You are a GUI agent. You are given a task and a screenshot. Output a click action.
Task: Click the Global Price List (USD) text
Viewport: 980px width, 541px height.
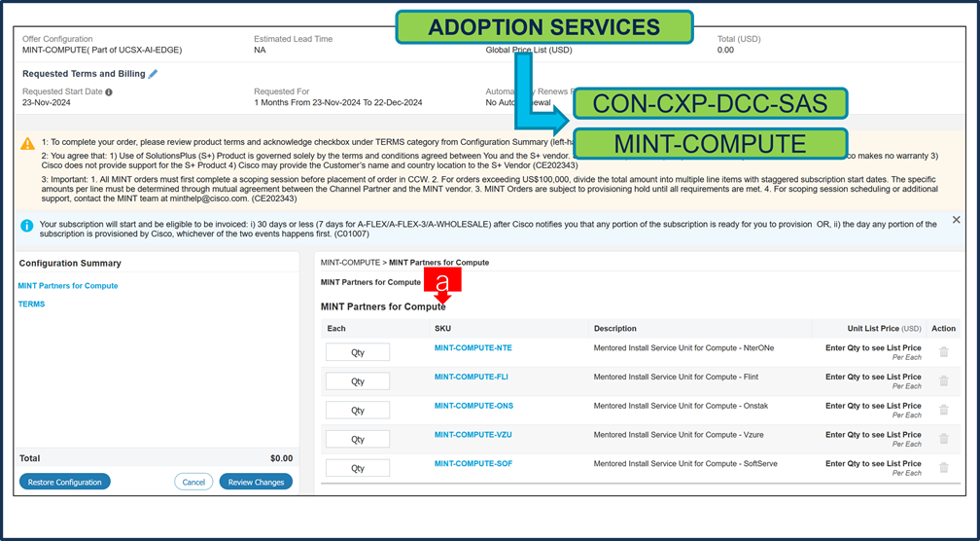point(529,50)
